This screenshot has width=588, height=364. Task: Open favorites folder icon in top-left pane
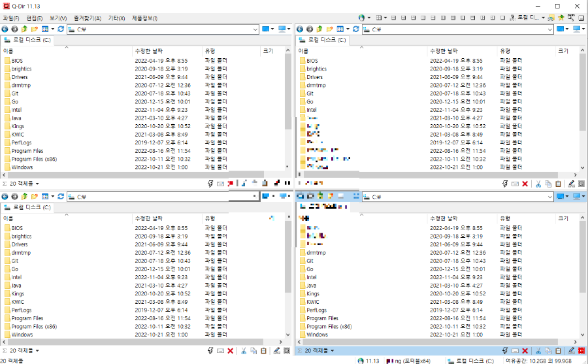click(35, 29)
